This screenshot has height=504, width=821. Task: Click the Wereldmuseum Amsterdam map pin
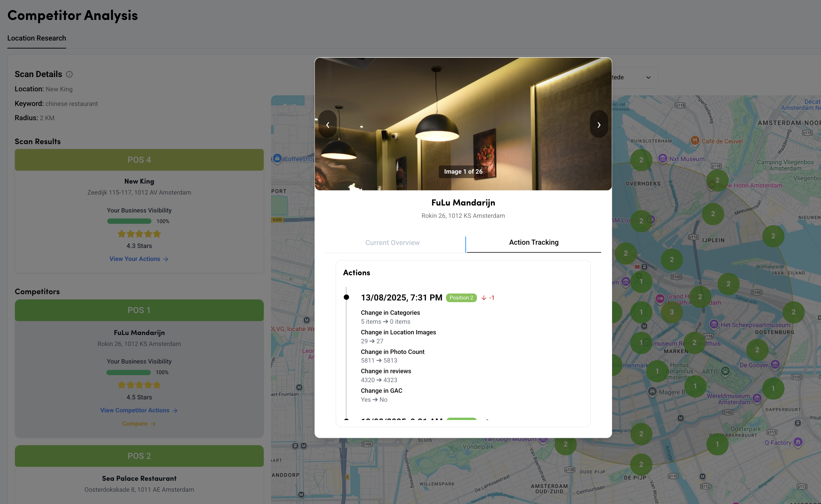coord(757,398)
